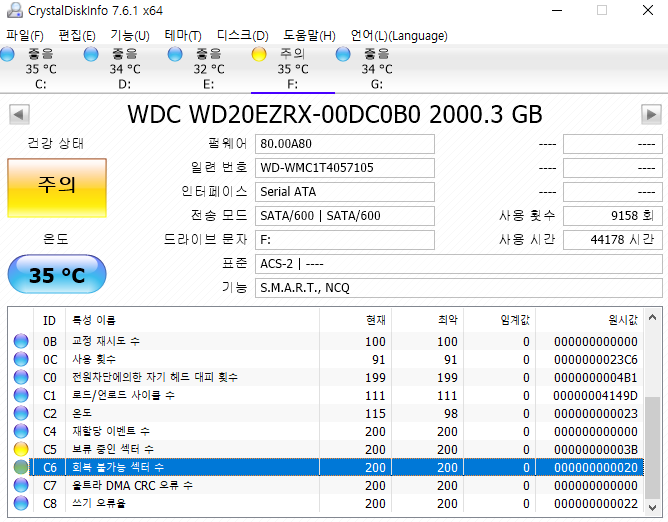This screenshot has height=522, width=668.
Task: Open the 디스크(D) menu
Action: 242,35
